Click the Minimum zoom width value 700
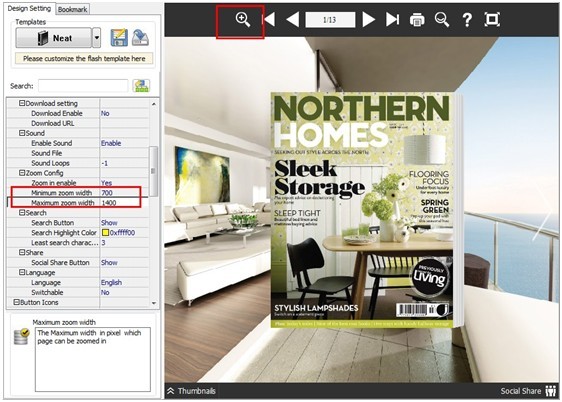 coord(107,193)
